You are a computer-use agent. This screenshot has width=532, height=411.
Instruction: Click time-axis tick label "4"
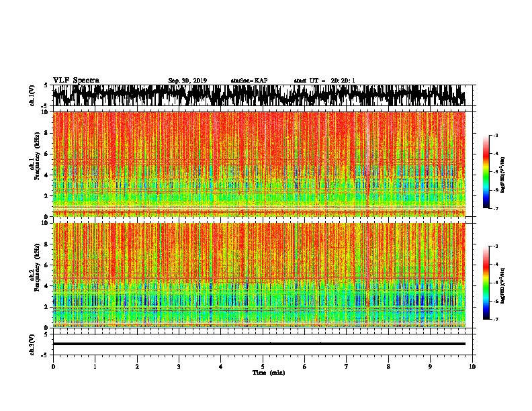tap(221, 367)
